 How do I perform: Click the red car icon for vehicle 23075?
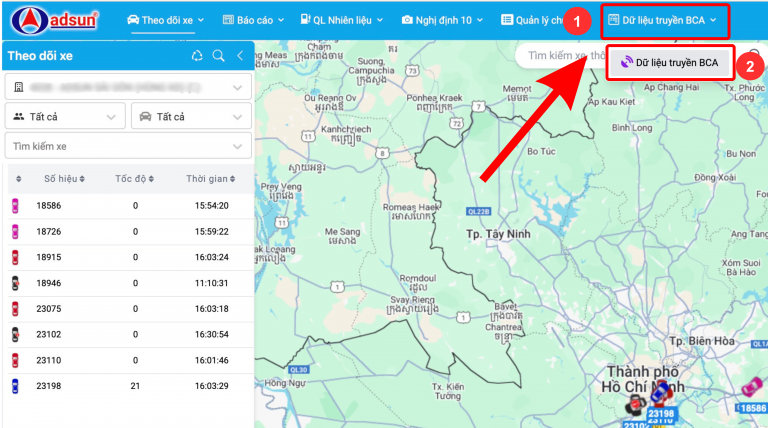15,308
